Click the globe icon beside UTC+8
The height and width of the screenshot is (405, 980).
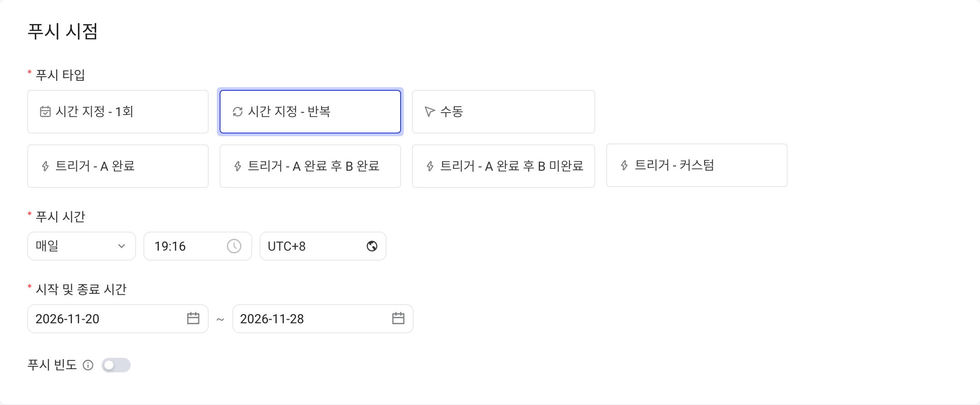point(372,246)
